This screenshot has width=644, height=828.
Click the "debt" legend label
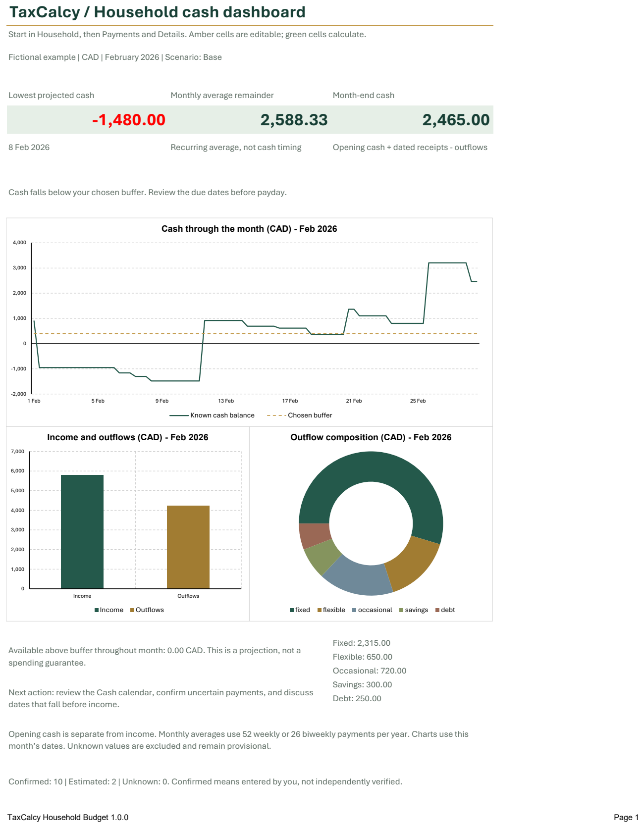(448, 610)
